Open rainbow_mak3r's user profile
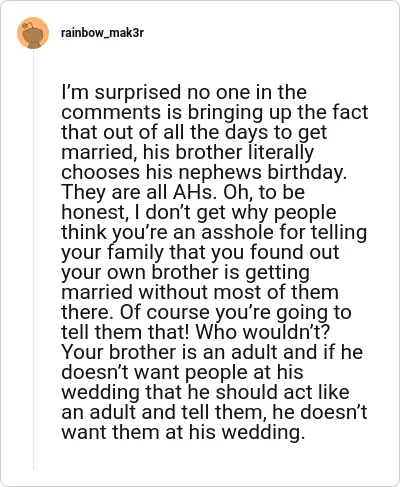 (x=102, y=33)
